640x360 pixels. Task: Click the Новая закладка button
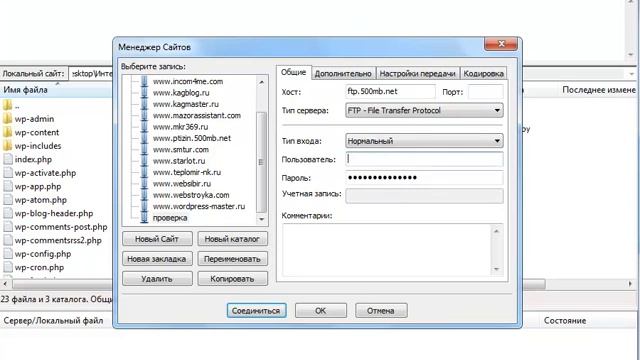click(x=157, y=259)
